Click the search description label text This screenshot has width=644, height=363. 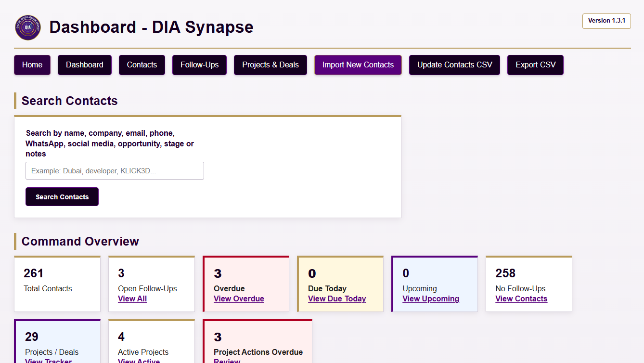[110, 143]
